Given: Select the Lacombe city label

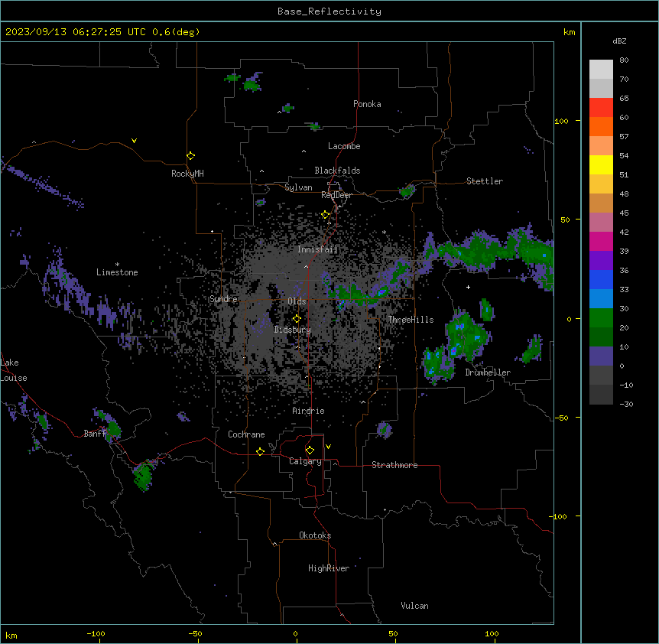Looking at the screenshot, I should [x=344, y=146].
